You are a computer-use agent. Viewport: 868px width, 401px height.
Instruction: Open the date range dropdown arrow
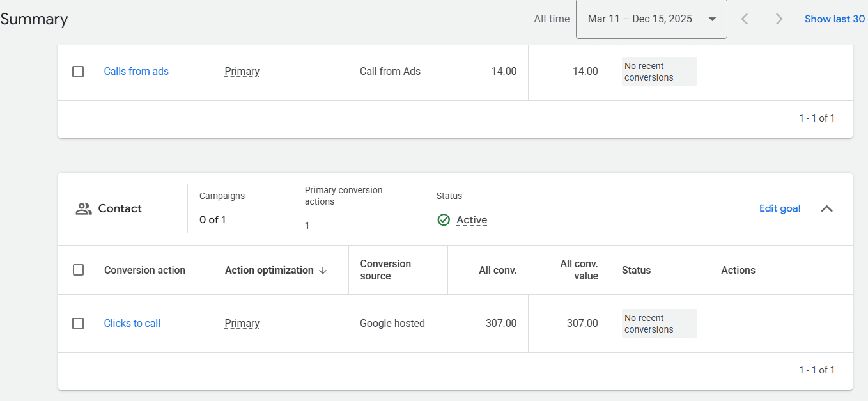[x=712, y=19]
